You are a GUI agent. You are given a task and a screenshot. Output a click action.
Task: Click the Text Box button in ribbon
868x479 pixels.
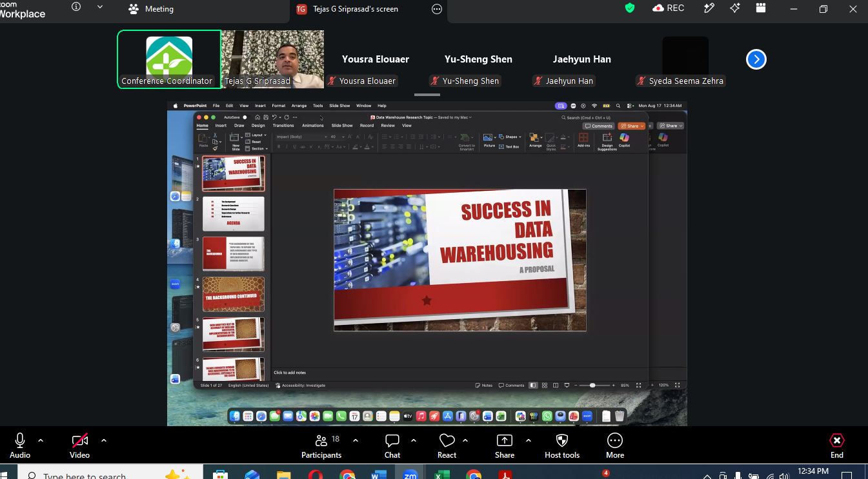[x=509, y=146]
